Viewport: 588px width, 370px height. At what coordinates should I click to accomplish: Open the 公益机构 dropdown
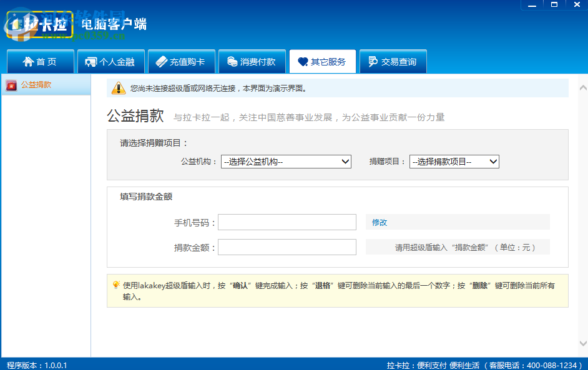[286, 162]
